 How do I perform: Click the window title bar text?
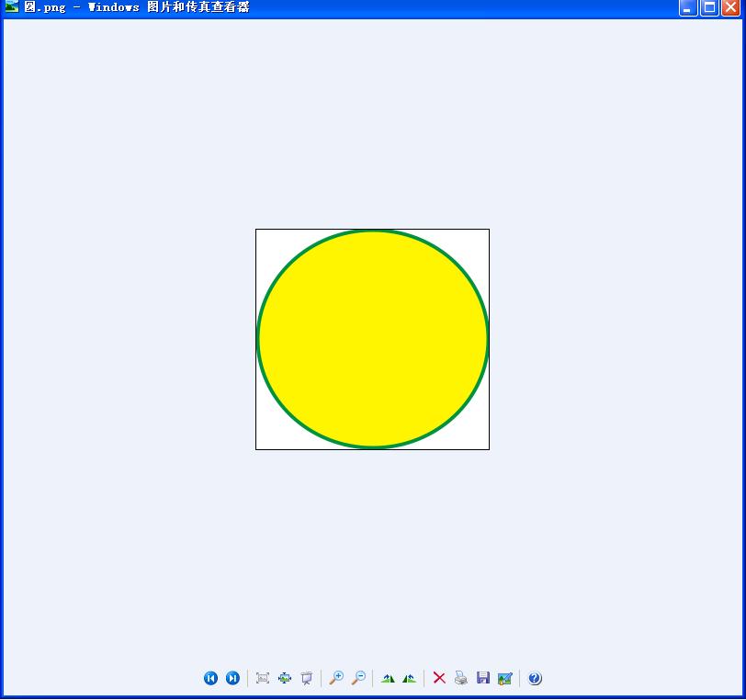[x=138, y=7]
